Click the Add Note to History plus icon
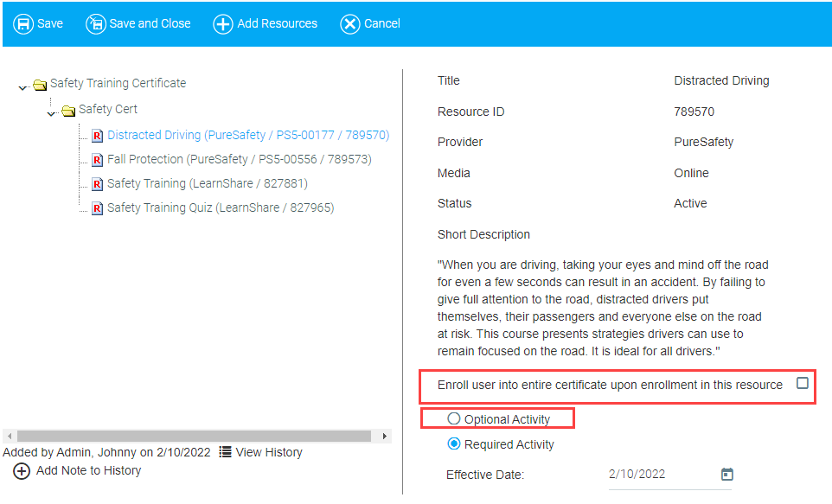This screenshot has height=504, width=832. (22, 471)
